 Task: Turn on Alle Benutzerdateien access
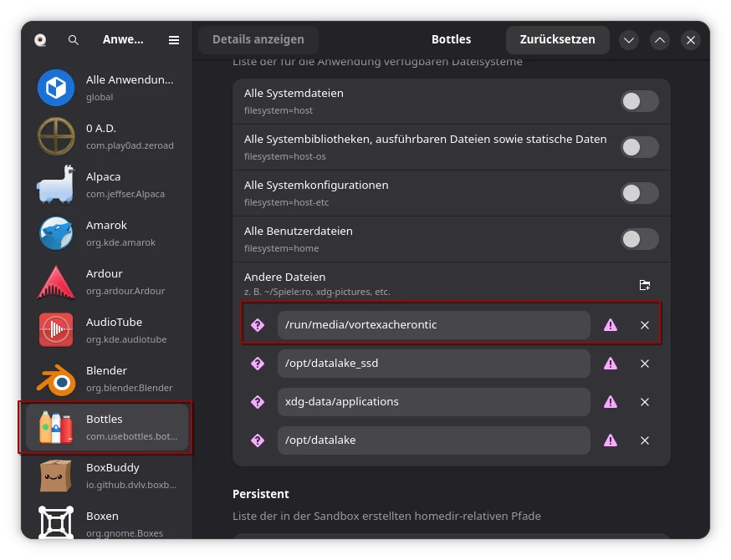[x=639, y=240]
